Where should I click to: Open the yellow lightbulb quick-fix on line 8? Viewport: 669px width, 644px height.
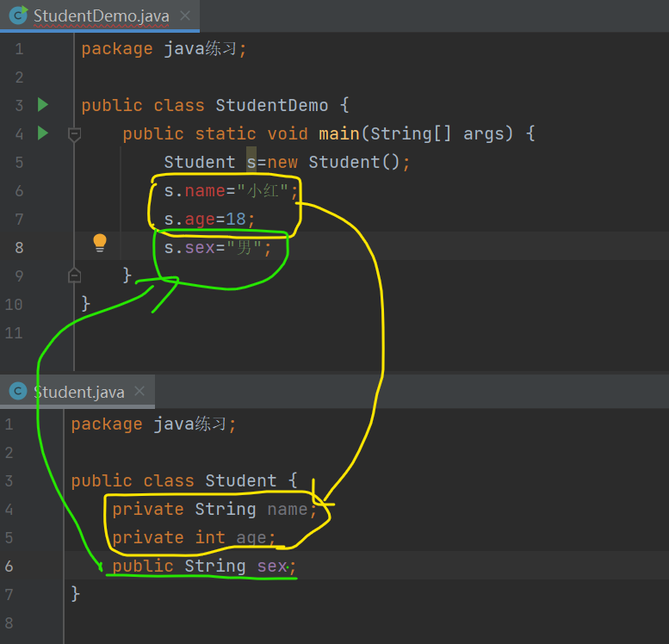coord(100,243)
